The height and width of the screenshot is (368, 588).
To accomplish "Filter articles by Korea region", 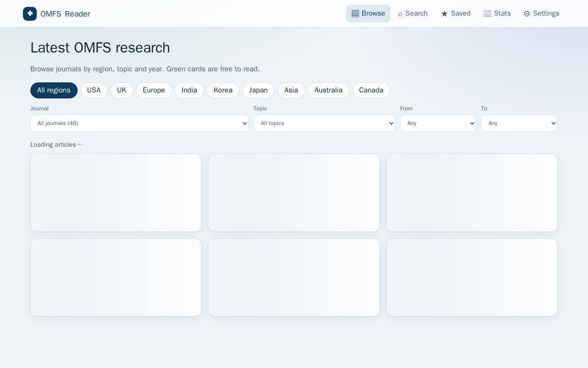I will pyautogui.click(x=223, y=90).
